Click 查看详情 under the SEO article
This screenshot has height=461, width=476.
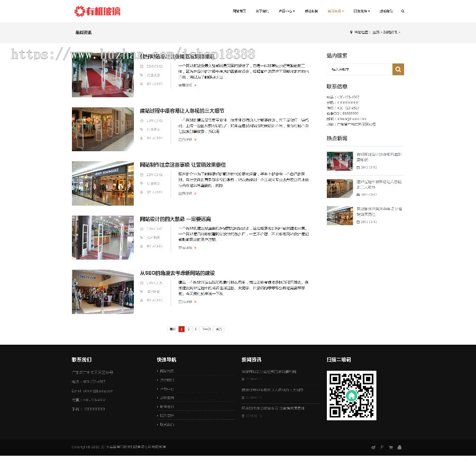click(187, 302)
